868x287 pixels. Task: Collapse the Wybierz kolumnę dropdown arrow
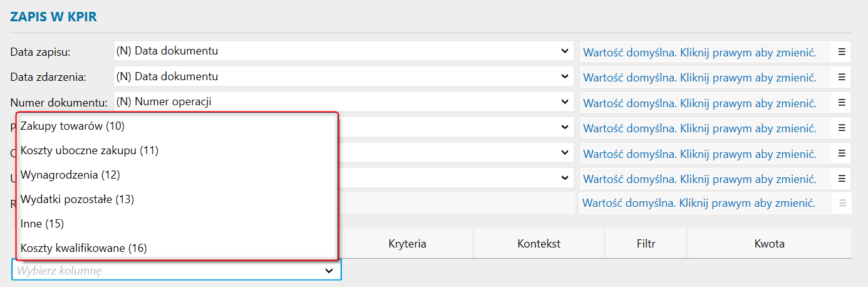click(329, 271)
